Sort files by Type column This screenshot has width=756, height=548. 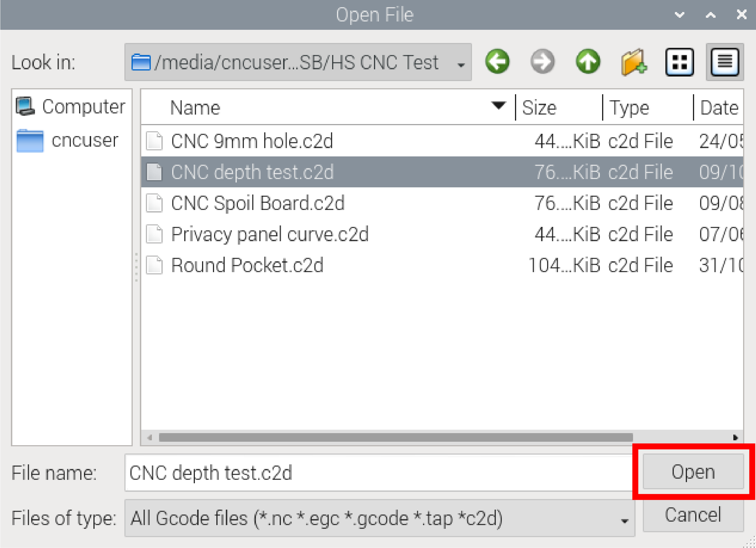point(629,108)
